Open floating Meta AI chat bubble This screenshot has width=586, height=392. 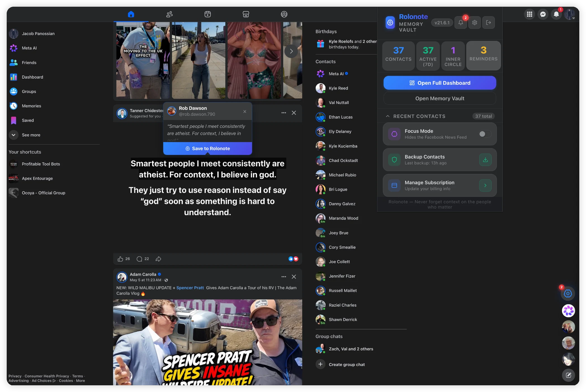coord(568,311)
